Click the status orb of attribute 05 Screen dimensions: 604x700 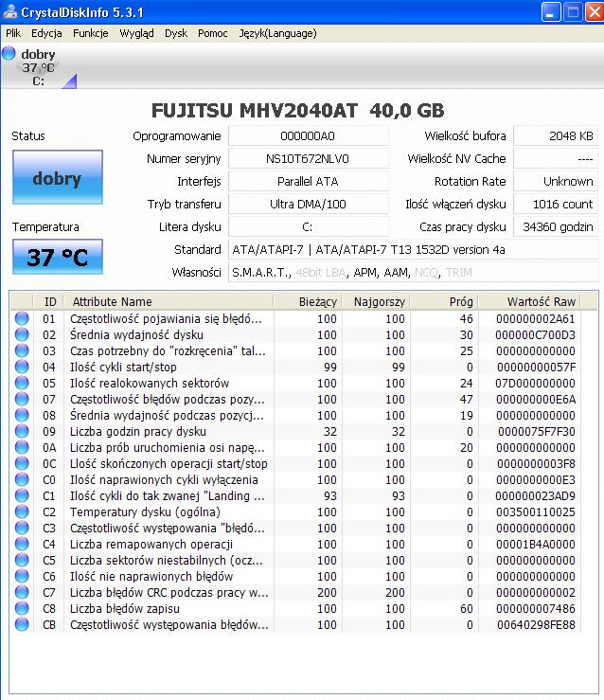[22, 383]
